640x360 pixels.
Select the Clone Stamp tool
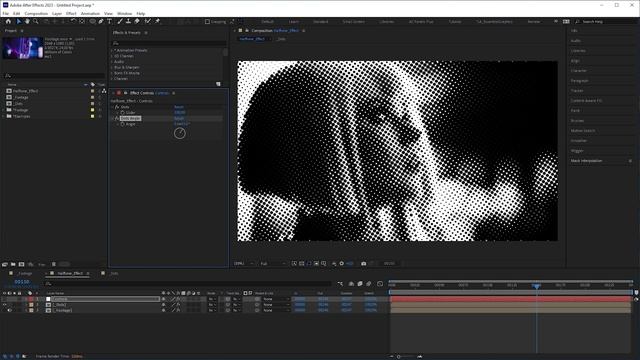point(128,21)
